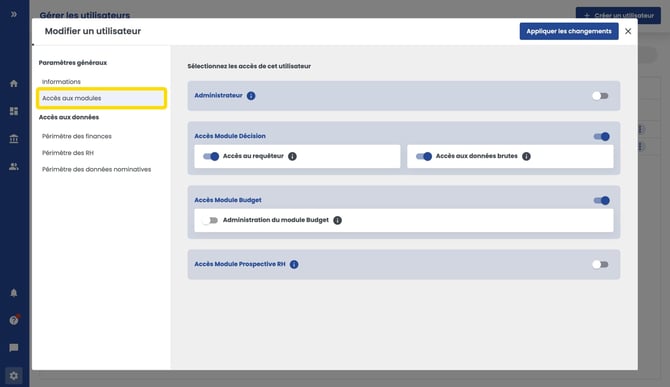Click Paramètres généraux heading
This screenshot has height=387, width=670.
tap(73, 63)
